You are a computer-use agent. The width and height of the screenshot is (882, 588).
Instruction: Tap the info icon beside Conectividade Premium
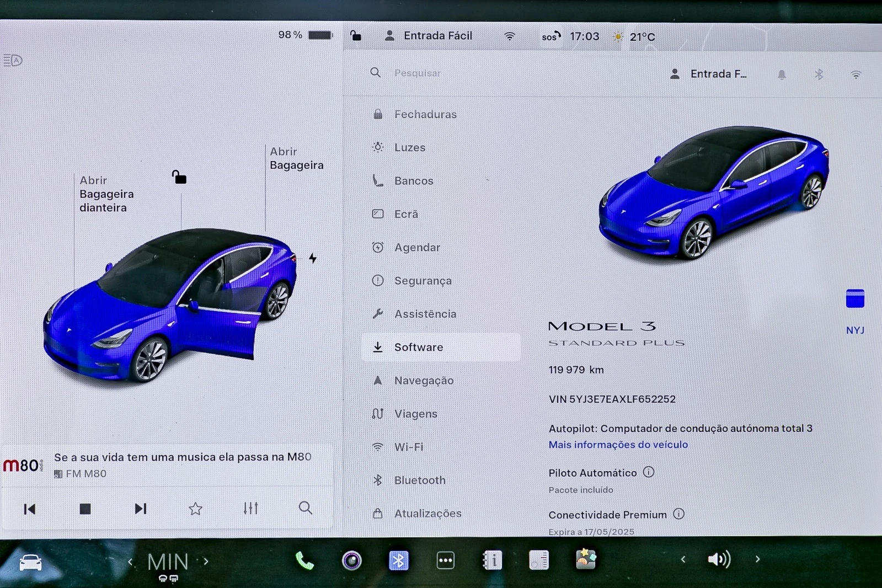(x=679, y=514)
